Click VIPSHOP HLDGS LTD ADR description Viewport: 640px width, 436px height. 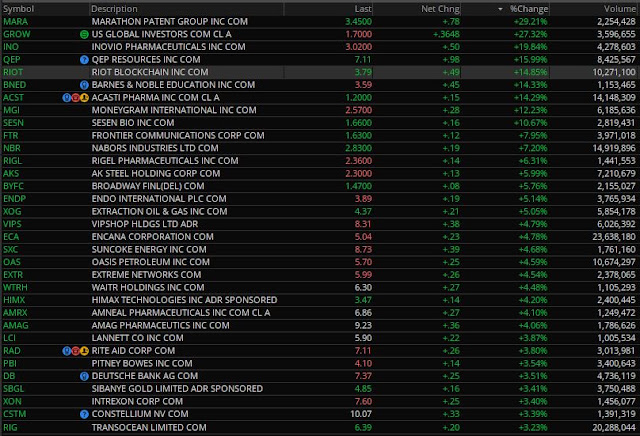pos(145,224)
